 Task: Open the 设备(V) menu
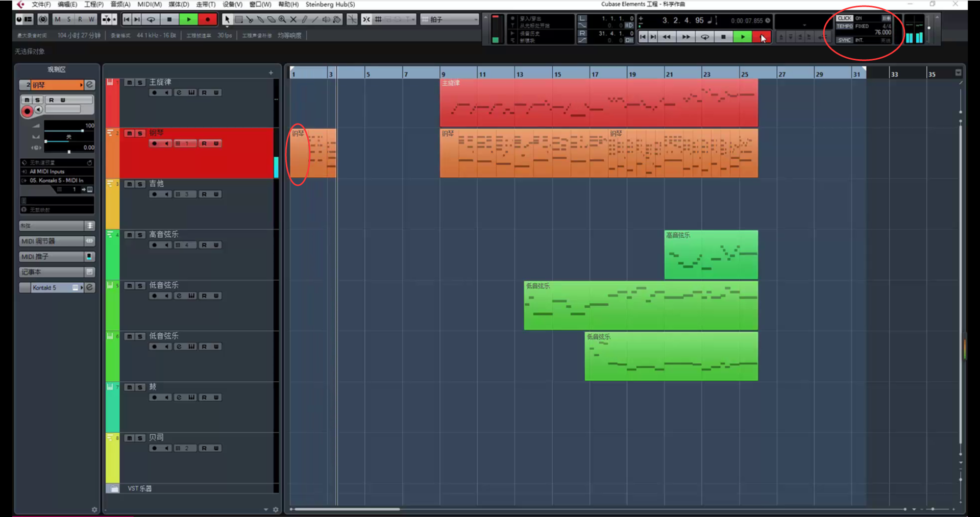[x=233, y=5]
